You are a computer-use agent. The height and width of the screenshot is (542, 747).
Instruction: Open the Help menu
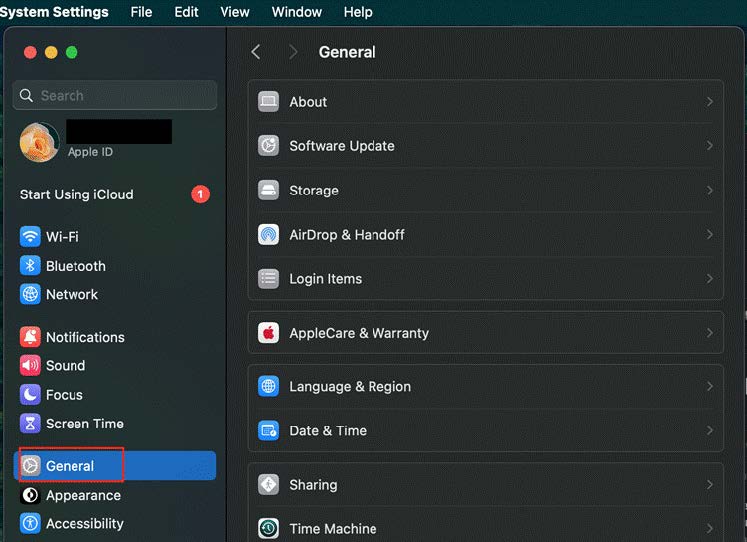[358, 12]
